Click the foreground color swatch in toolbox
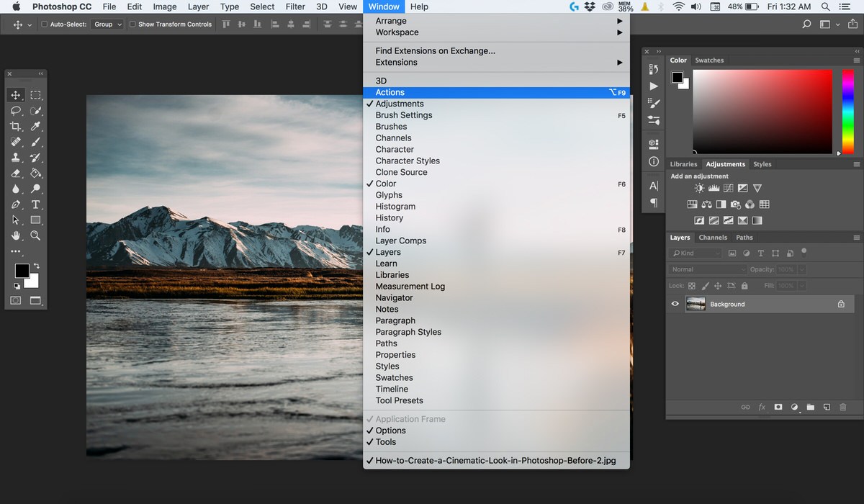864x504 pixels. [22, 271]
